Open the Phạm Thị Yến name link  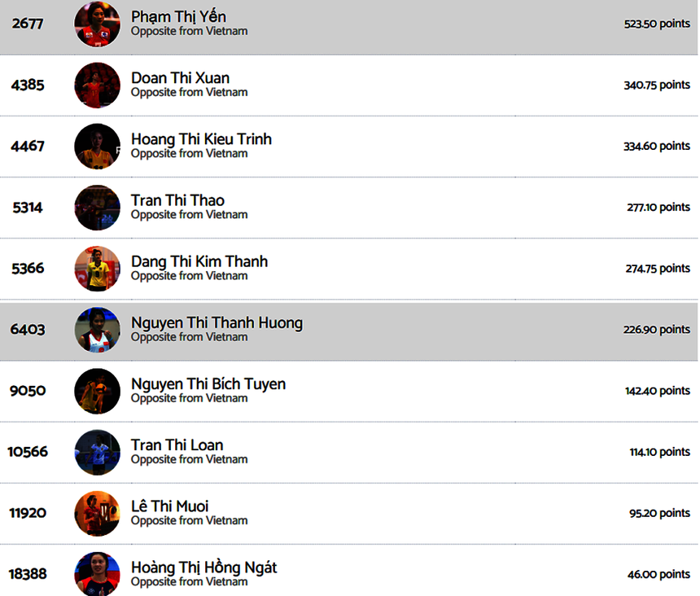click(x=178, y=17)
